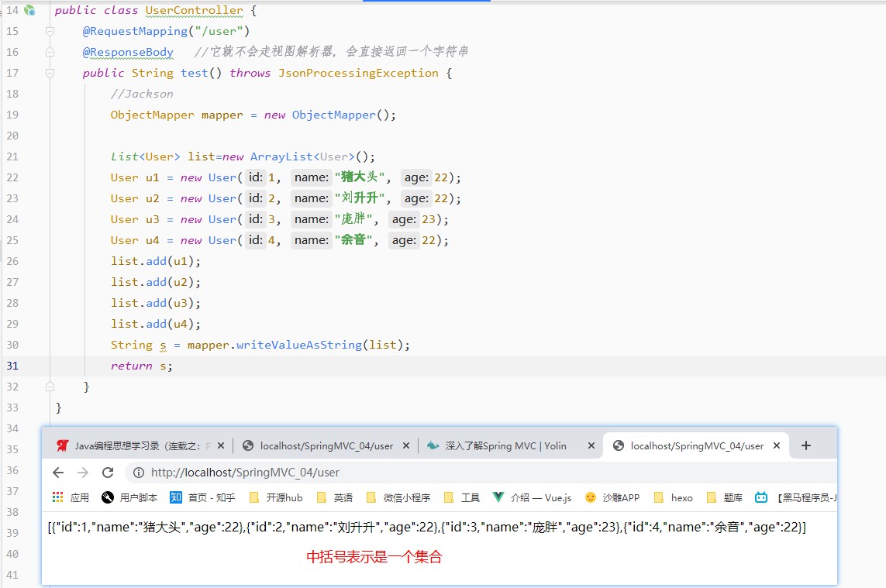886x588 pixels.
Task: Click the fold end marker at line 32
Action: [50, 387]
